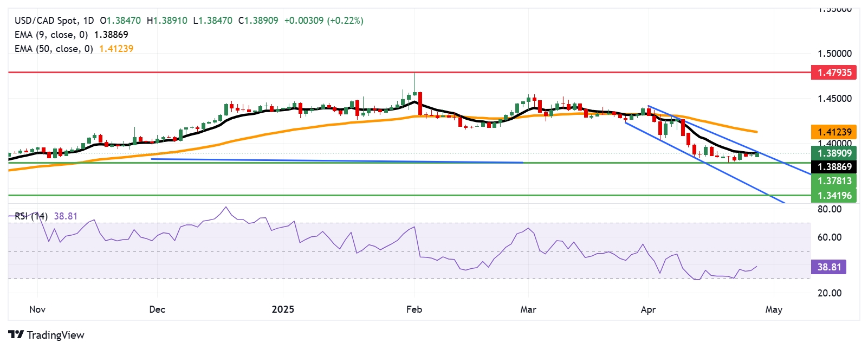
Task: Select the Apr marker on time axis
Action: click(x=648, y=309)
